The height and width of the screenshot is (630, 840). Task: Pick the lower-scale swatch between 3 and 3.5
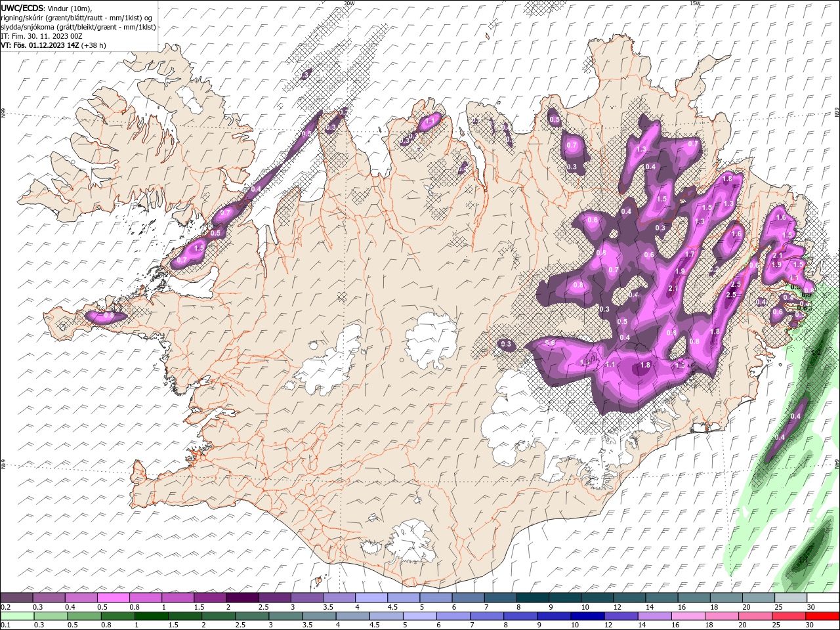coord(286,616)
